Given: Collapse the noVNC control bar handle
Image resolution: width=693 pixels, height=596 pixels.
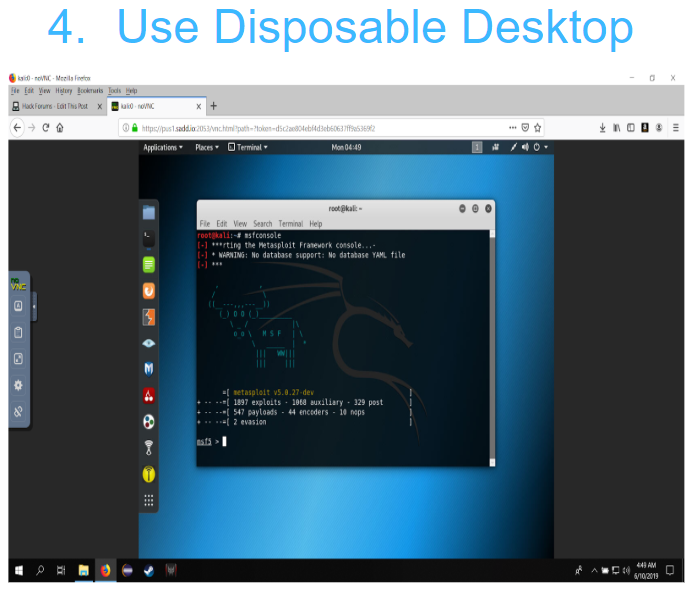Looking at the screenshot, I should (x=34, y=306).
